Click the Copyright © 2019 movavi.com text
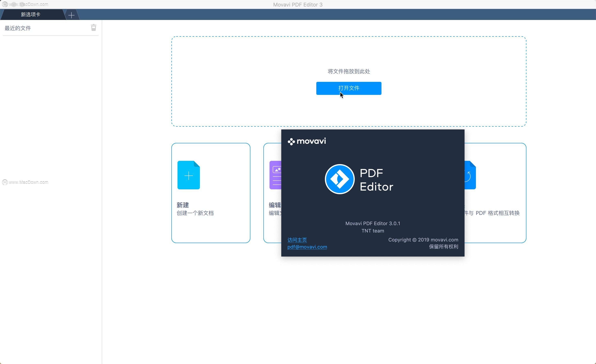 pos(423,240)
